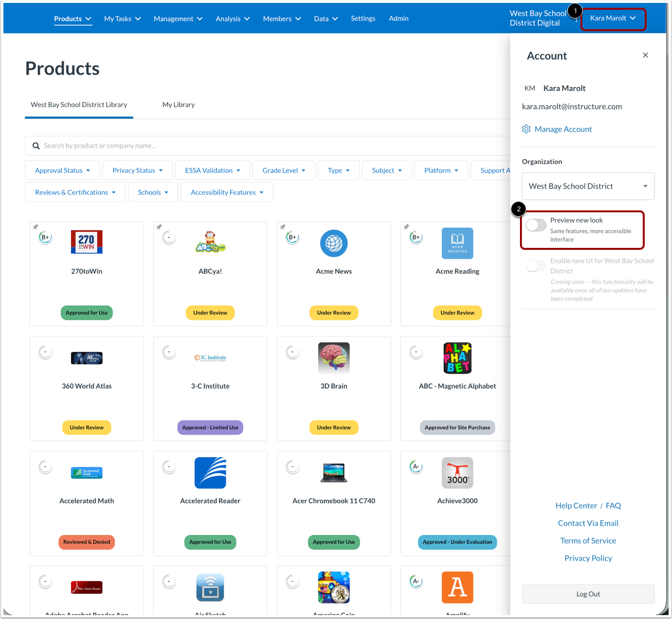672x619 pixels.
Task: Click the Acme News globe logo
Action: click(334, 244)
